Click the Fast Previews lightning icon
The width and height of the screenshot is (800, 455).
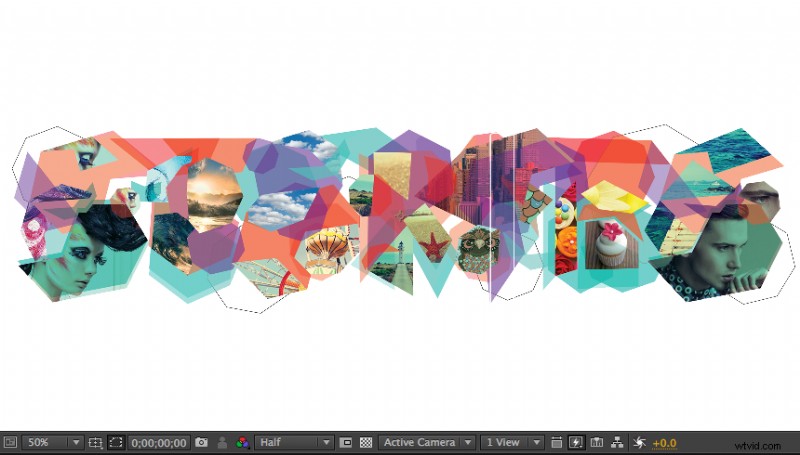[576, 442]
